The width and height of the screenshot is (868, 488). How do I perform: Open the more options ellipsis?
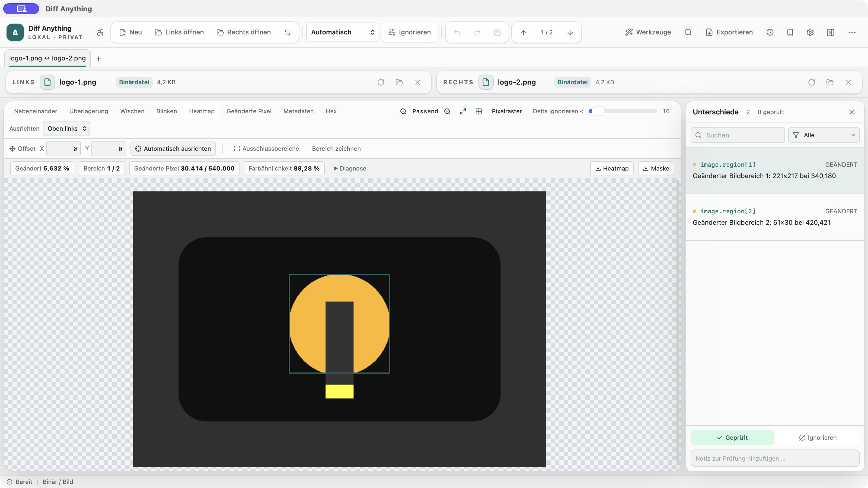coord(852,32)
